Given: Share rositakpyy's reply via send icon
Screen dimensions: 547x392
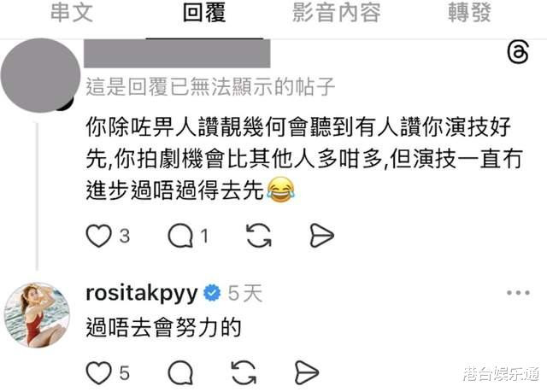Looking at the screenshot, I should tap(307, 372).
